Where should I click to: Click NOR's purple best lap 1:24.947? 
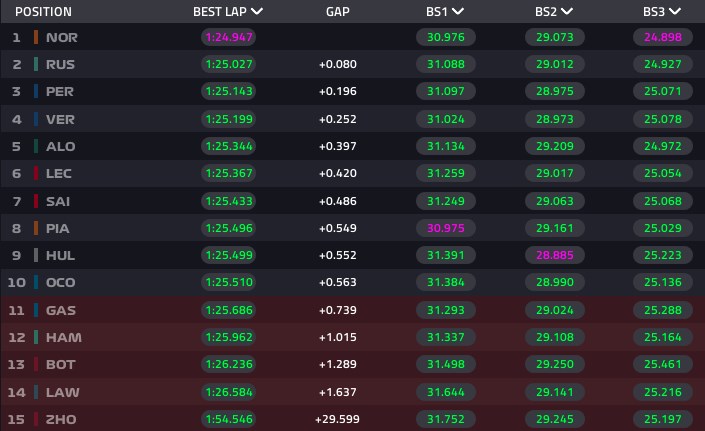click(x=228, y=37)
